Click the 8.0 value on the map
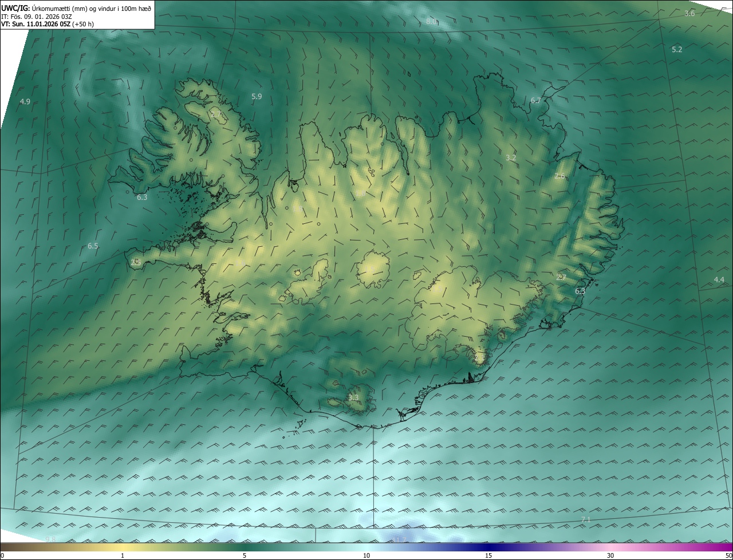 [431, 21]
